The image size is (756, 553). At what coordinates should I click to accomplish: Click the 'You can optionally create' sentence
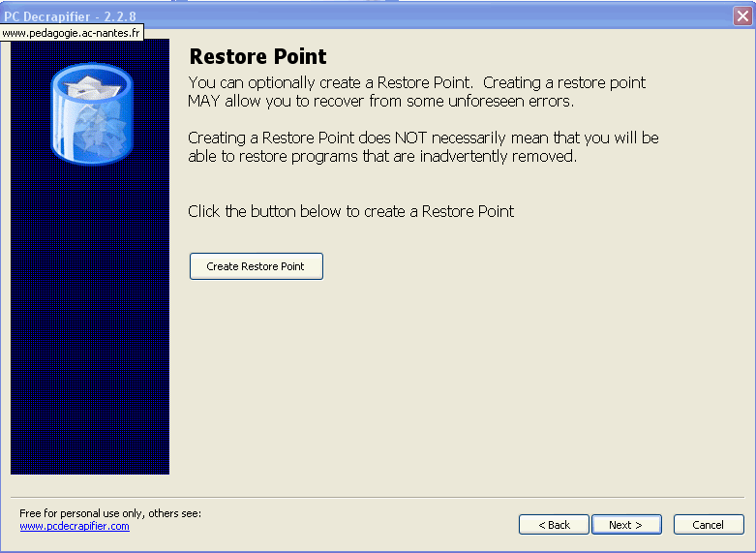pyautogui.click(x=416, y=82)
